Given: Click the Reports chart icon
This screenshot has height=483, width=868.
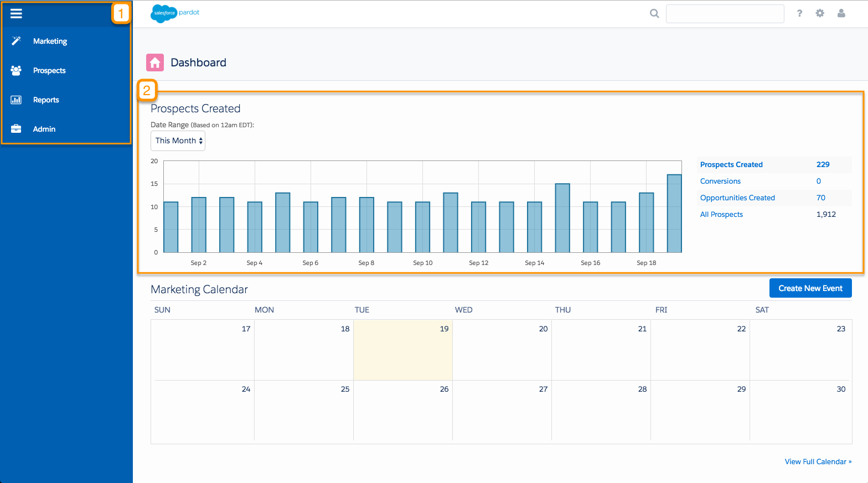Looking at the screenshot, I should [16, 100].
